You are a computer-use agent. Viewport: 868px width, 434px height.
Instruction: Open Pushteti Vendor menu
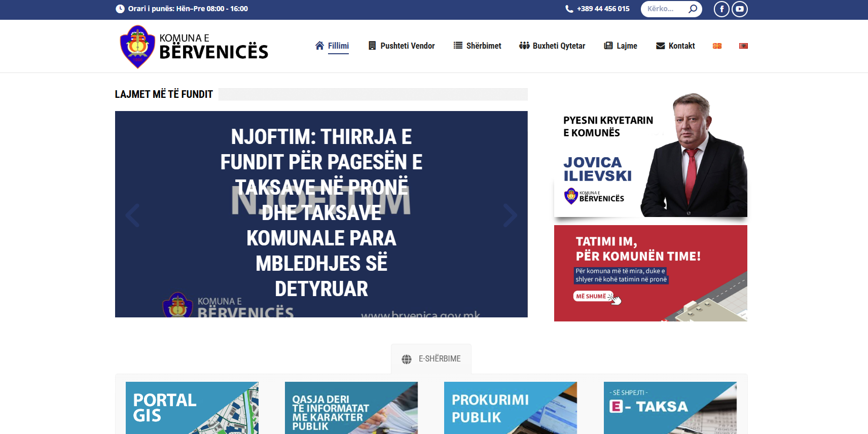402,46
